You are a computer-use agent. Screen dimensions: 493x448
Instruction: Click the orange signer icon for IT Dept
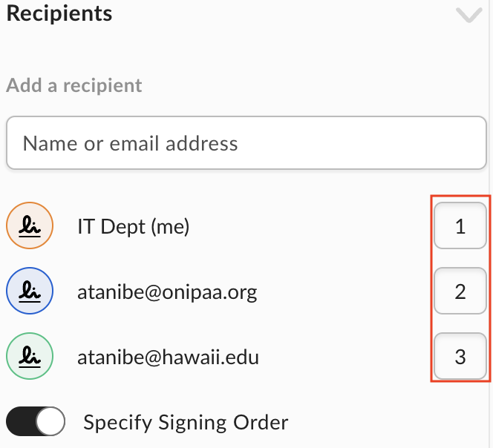(30, 225)
